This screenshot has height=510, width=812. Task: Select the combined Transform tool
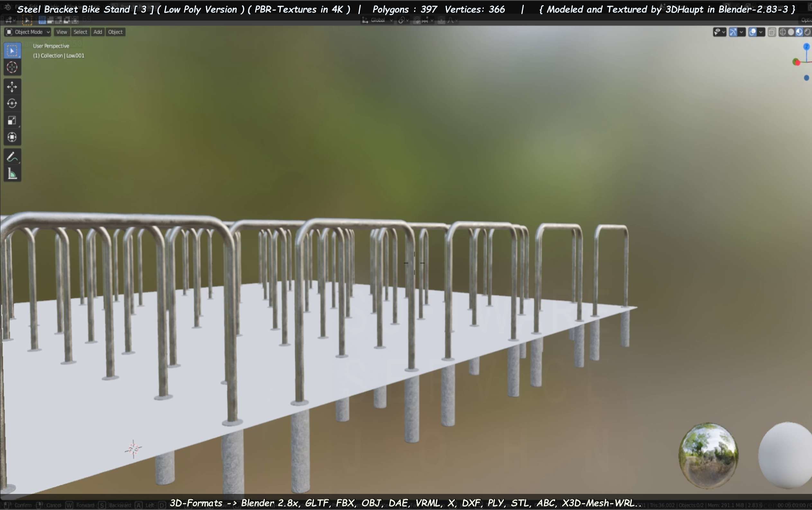pyautogui.click(x=12, y=137)
